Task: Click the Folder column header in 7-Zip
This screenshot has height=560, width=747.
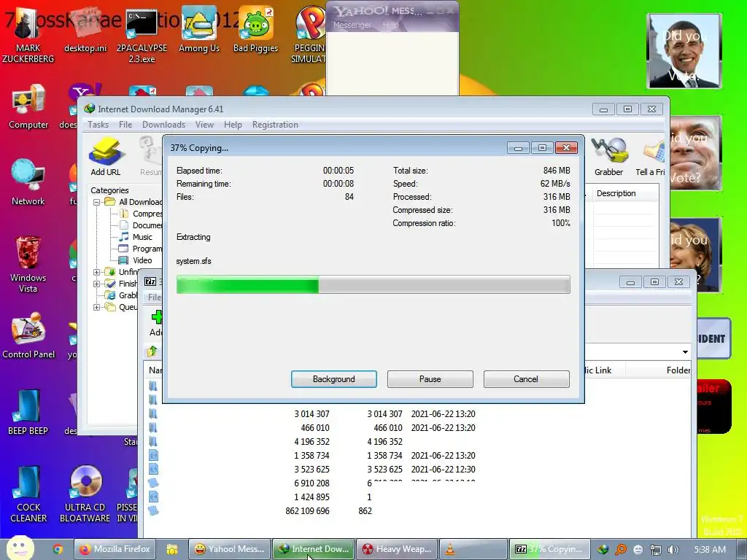Action: [659, 370]
